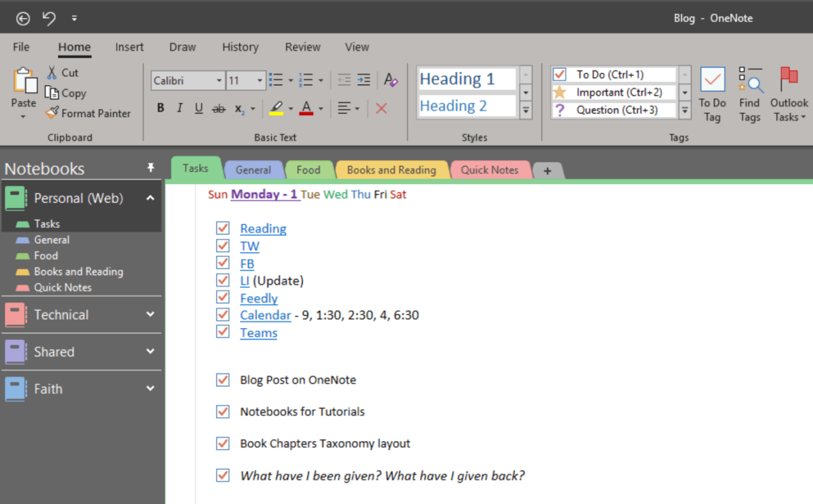Expand the Technical notebook

click(150, 314)
